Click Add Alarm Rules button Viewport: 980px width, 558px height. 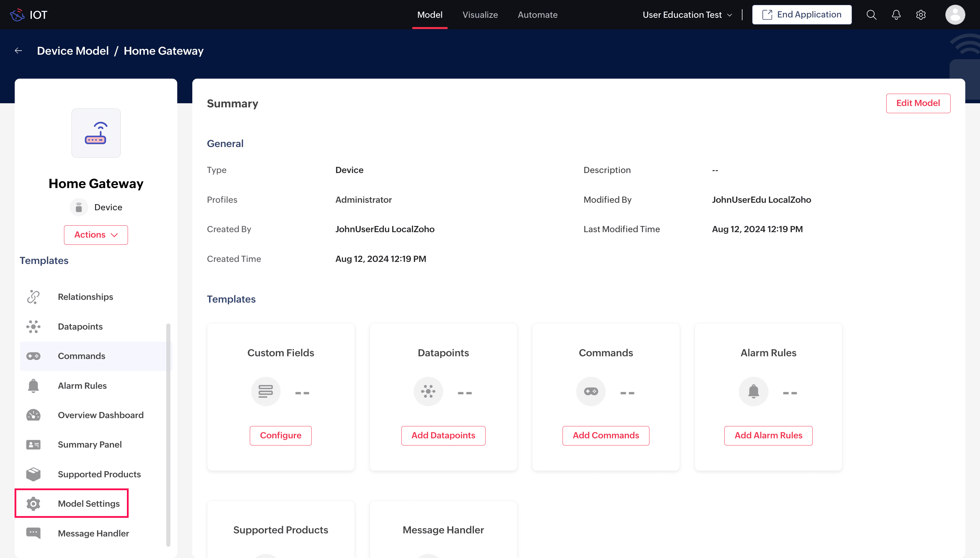(x=768, y=435)
